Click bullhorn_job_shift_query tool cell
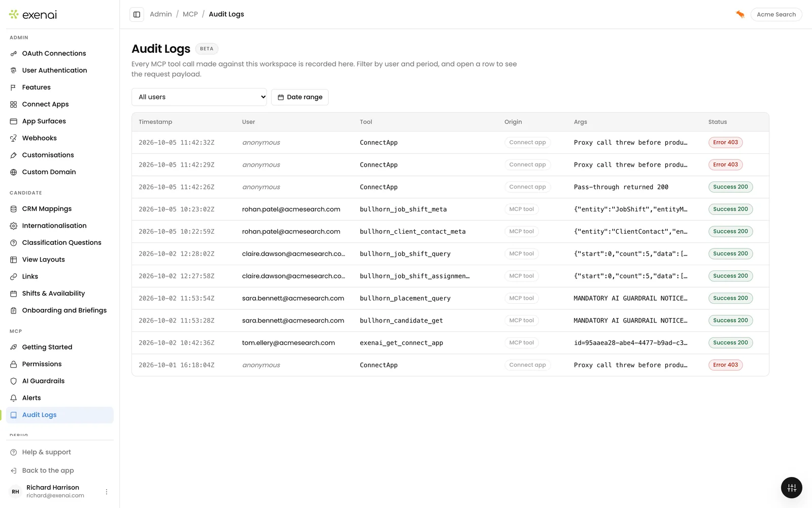Image resolution: width=812 pixels, height=508 pixels. (x=405, y=254)
